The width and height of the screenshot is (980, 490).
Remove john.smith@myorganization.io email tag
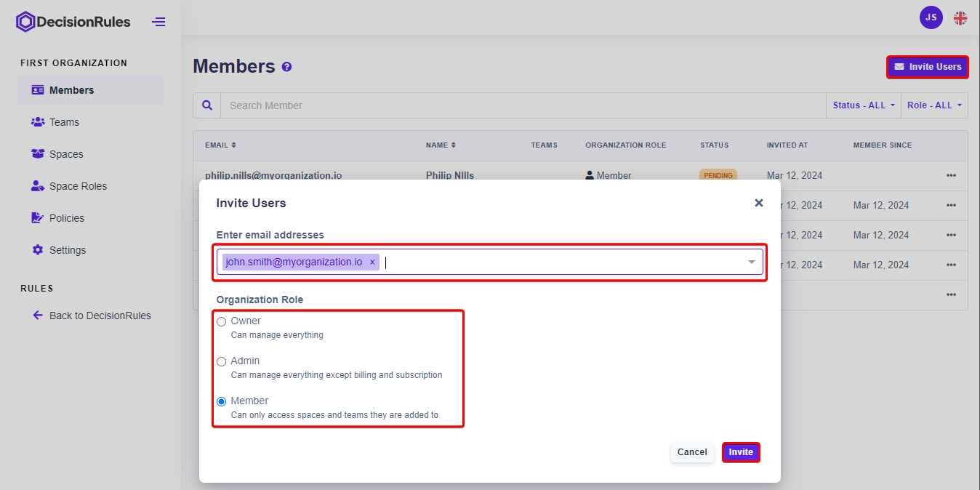point(372,262)
